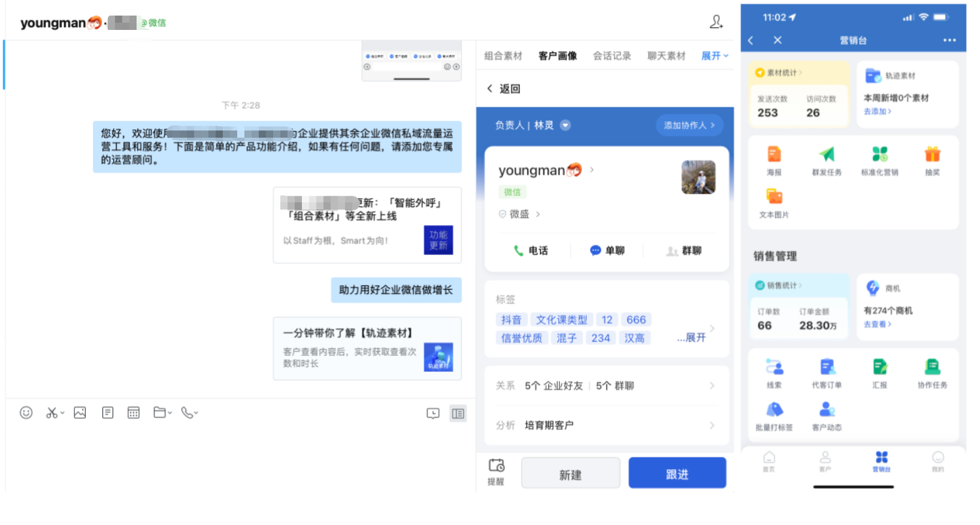This screenshot has width=980, height=525.
Task: Switch to the 会话记录 tab
Action: [612, 56]
